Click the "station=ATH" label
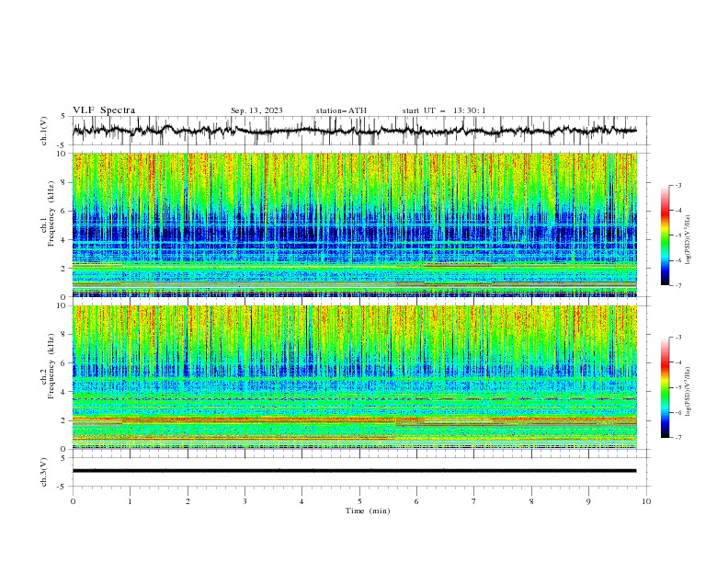Viewport: 728px width, 563px height. (341, 110)
